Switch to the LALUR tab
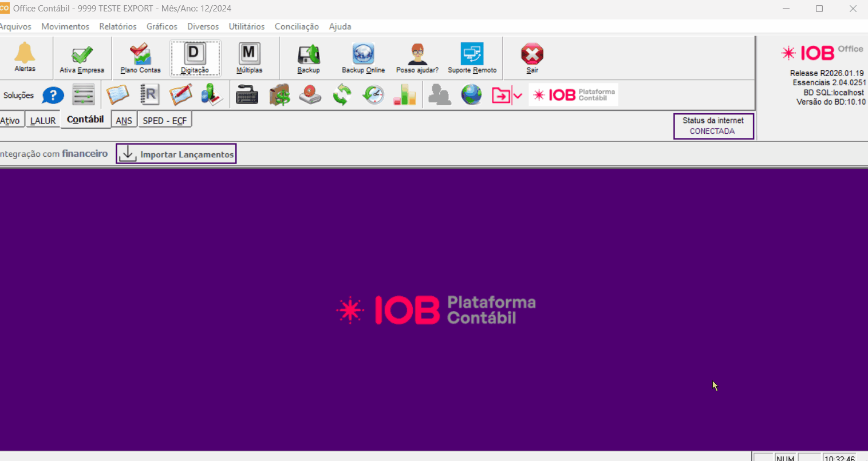The image size is (868, 461). (43, 121)
